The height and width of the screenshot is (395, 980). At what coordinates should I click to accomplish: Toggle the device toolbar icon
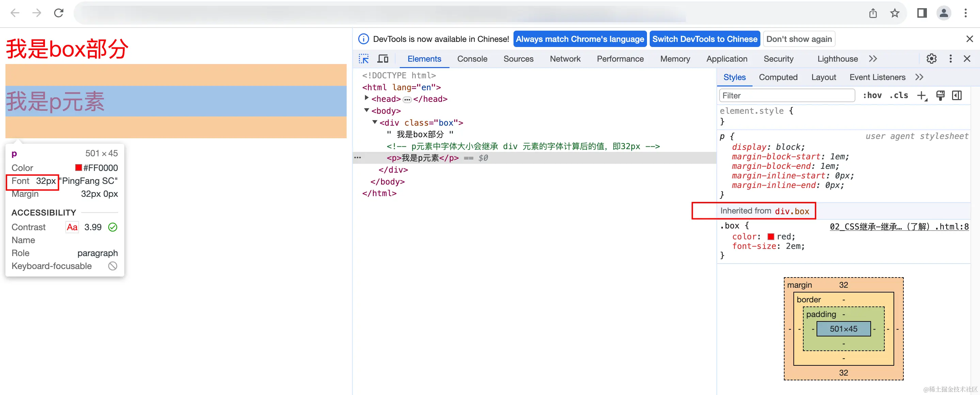(x=383, y=59)
